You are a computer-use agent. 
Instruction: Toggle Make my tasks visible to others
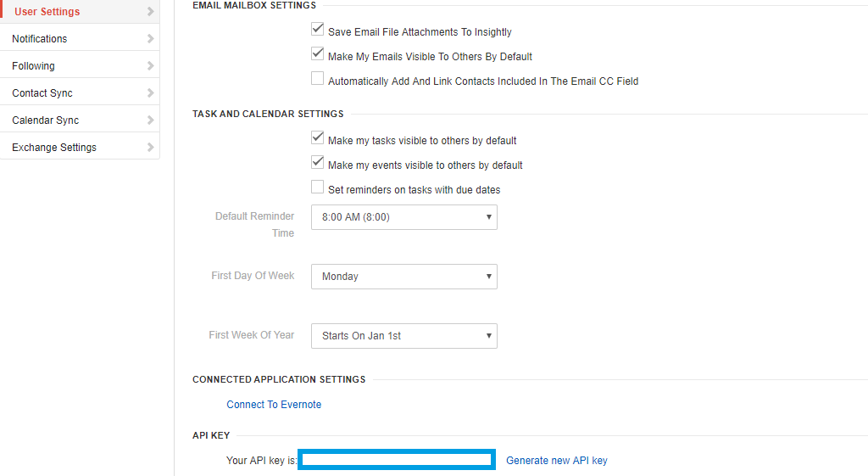318,137
